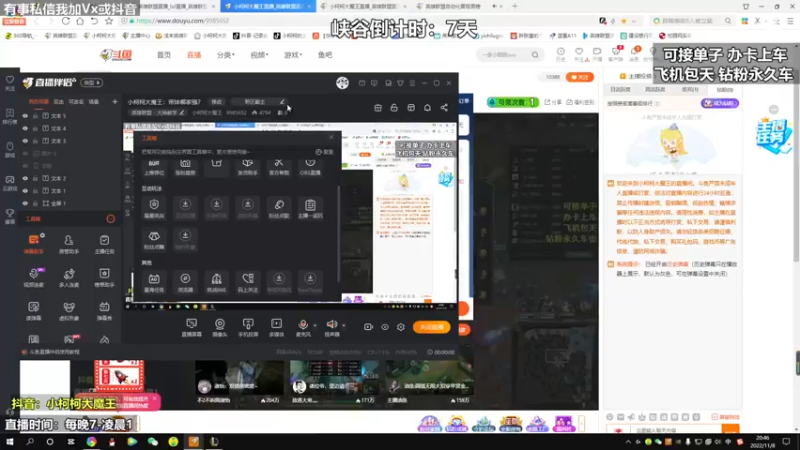Click the version pill beside 直播伴侣 logo

[x=92, y=83]
